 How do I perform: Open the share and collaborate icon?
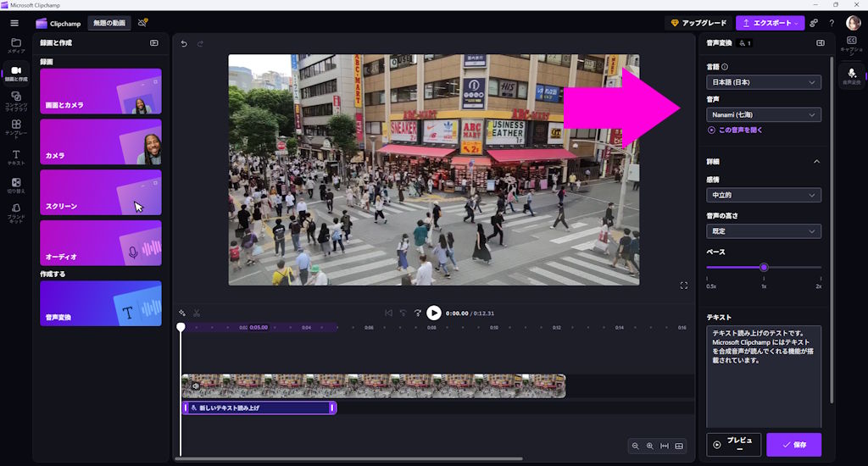[x=814, y=23]
